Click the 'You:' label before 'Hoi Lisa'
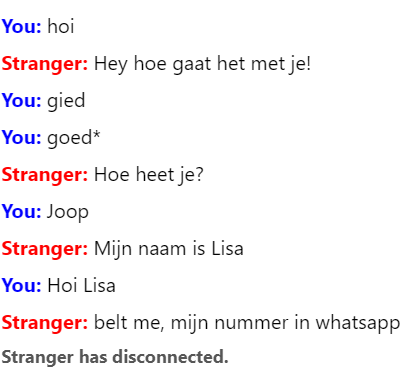 pos(21,285)
